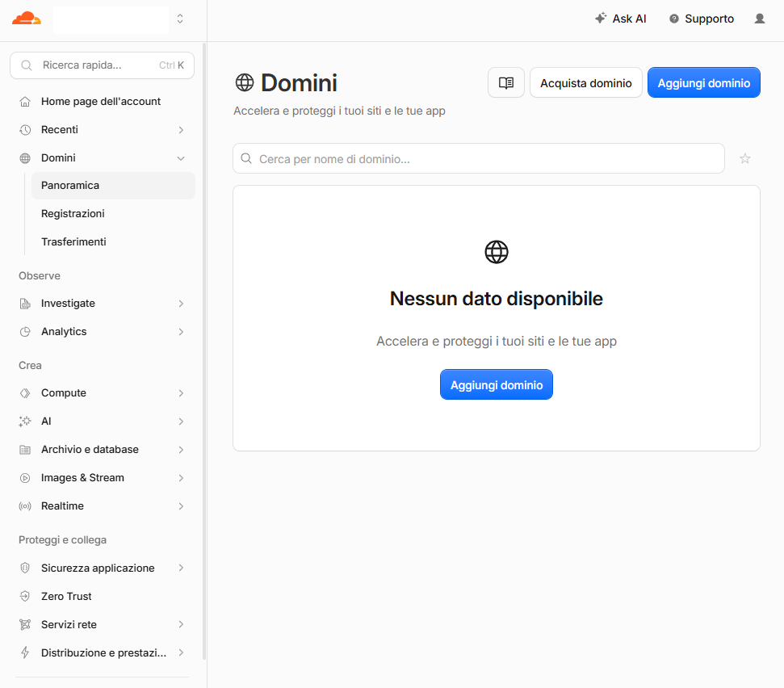Screen dimensions: 784x688
Task: Click the Compute diamond icon
Action: (25, 393)
